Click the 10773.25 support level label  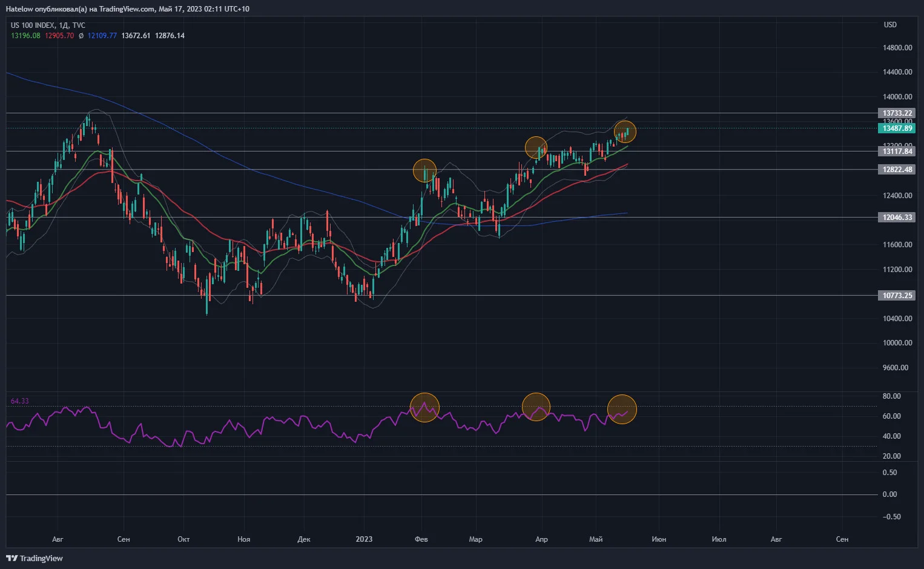(897, 296)
